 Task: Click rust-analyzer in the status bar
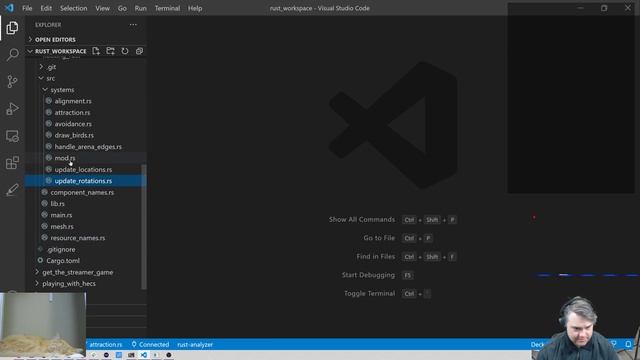coord(195,344)
